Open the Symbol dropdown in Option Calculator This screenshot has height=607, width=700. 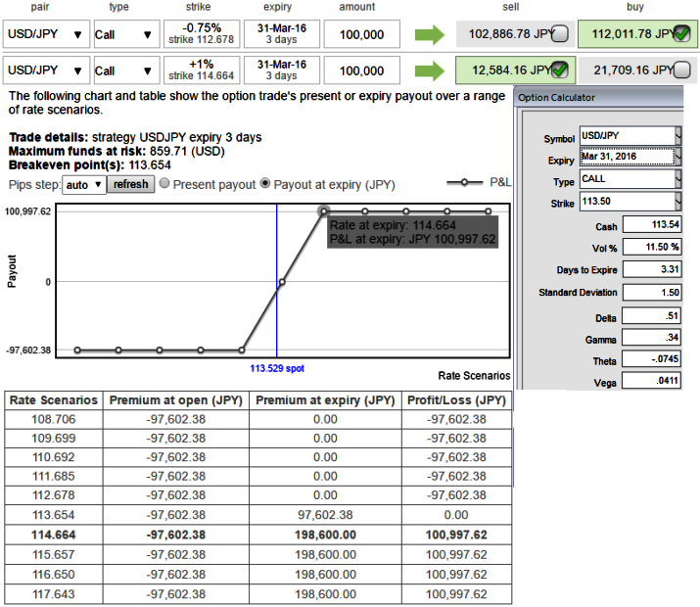678,136
